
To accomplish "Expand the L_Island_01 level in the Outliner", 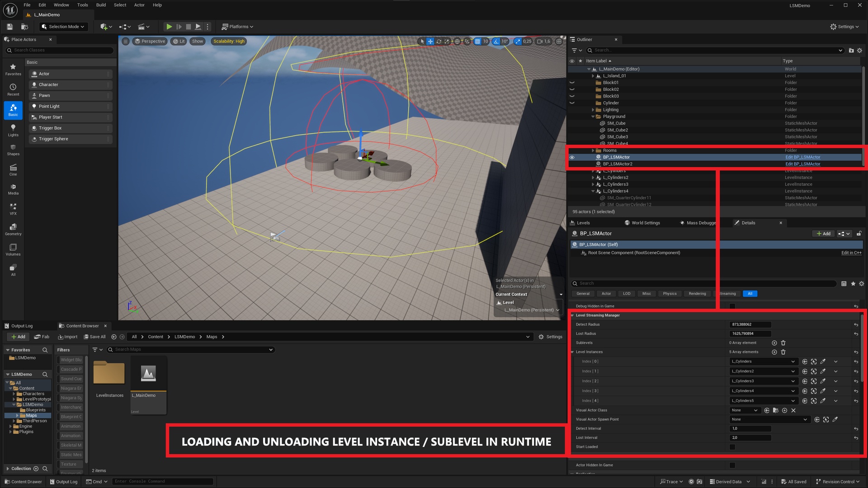I will [x=593, y=76].
